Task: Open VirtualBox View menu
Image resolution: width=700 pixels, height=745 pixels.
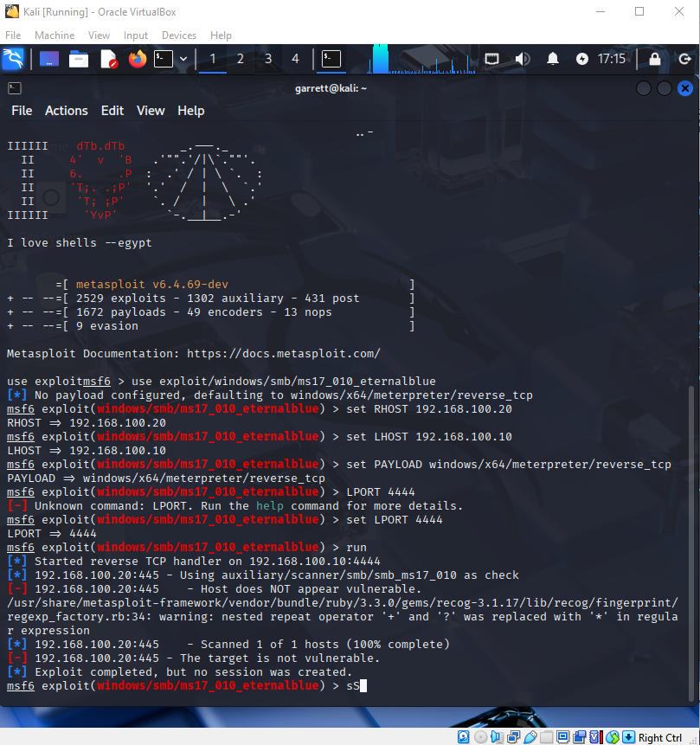Action: coord(99,35)
